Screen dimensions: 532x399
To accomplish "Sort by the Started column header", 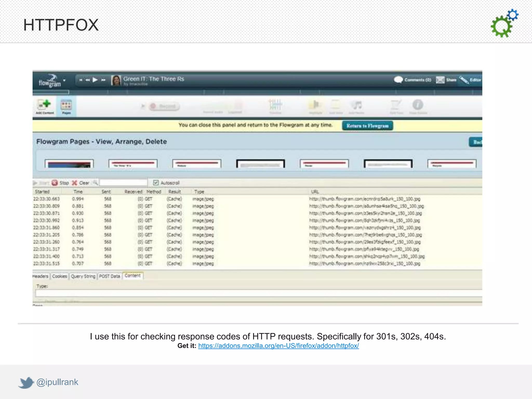I will click(42, 192).
